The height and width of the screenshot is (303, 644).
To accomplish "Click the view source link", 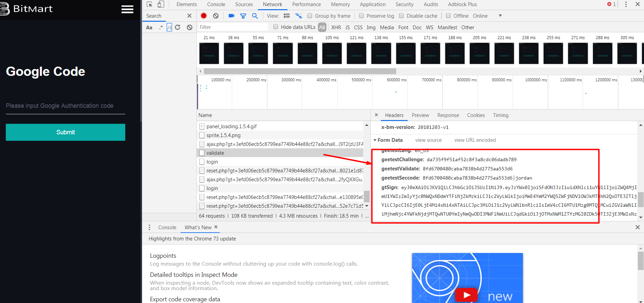I will [428, 140].
